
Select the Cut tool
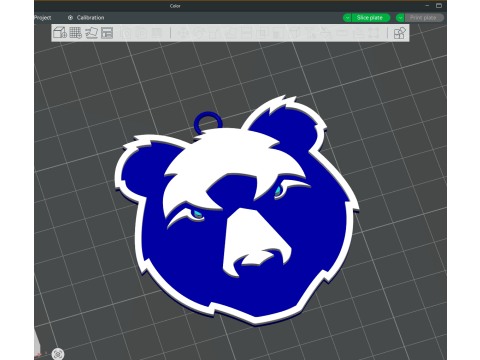tap(246, 33)
